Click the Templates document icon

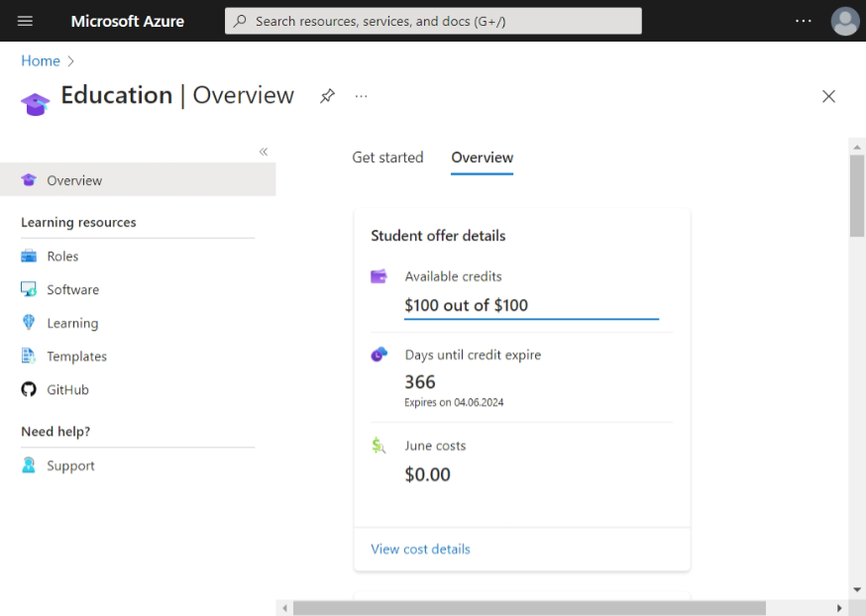tap(29, 356)
